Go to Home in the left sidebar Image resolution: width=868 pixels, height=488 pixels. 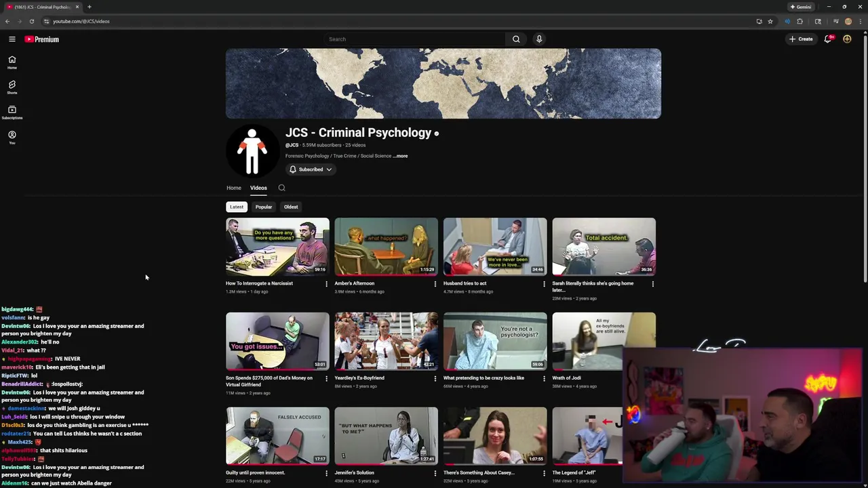point(12,62)
